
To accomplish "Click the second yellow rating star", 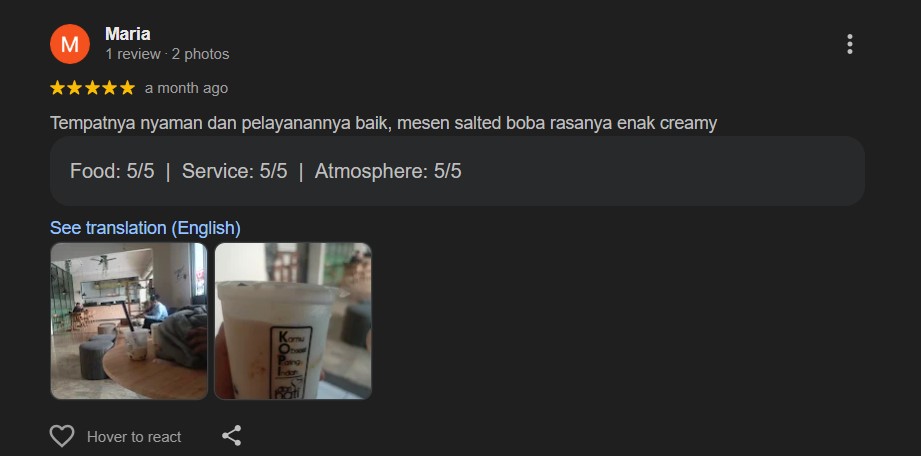I will pos(75,88).
